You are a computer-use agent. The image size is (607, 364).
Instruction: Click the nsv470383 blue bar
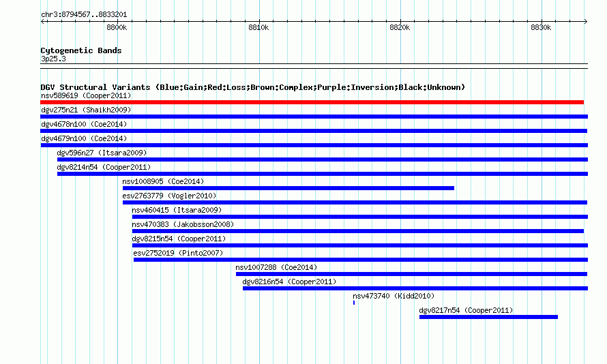tap(358, 231)
